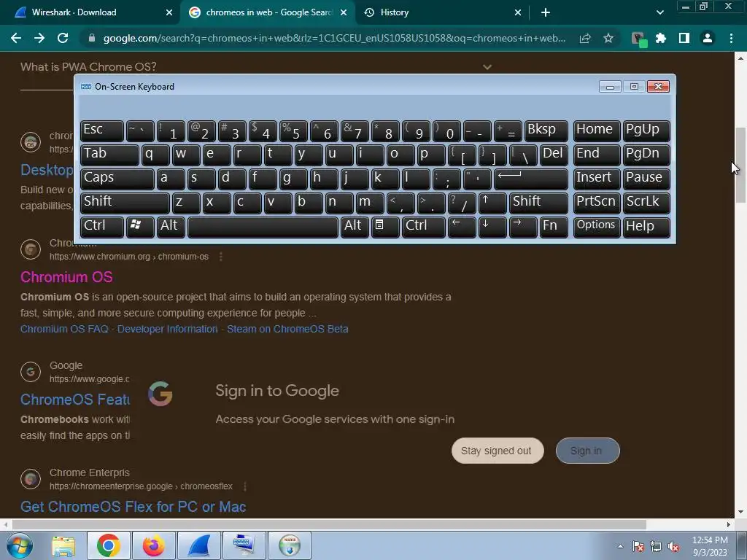The width and height of the screenshot is (747, 560).
Task: Open the Developer Information sublink
Action: (x=167, y=329)
